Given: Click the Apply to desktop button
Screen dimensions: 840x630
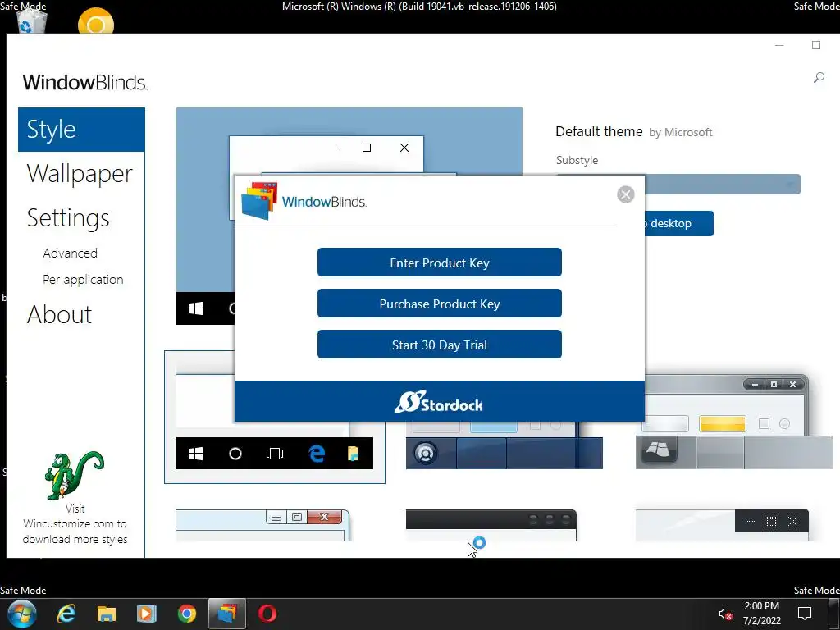Looking at the screenshot, I should pos(678,223).
